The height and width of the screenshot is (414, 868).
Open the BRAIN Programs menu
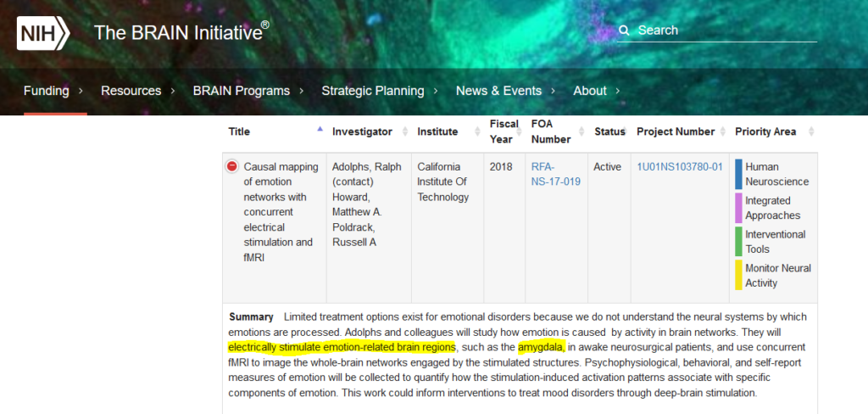pos(242,91)
